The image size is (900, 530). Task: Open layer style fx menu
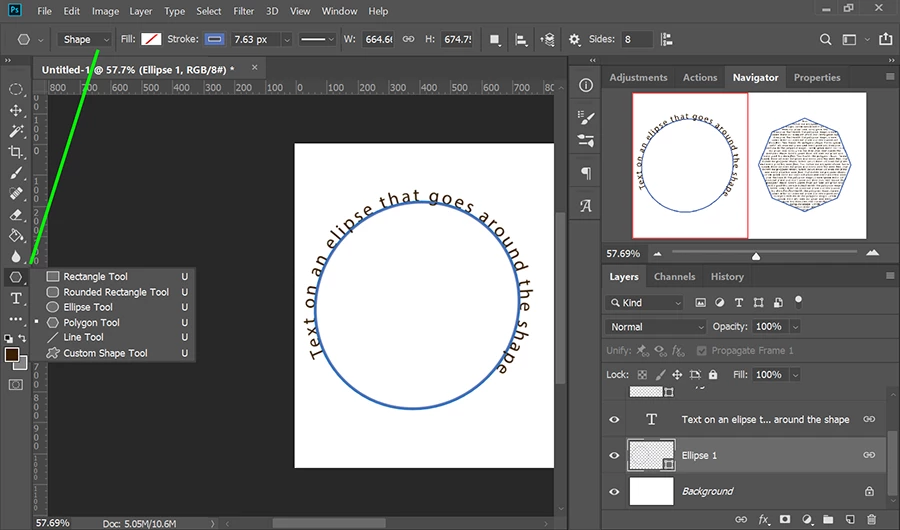(763, 520)
